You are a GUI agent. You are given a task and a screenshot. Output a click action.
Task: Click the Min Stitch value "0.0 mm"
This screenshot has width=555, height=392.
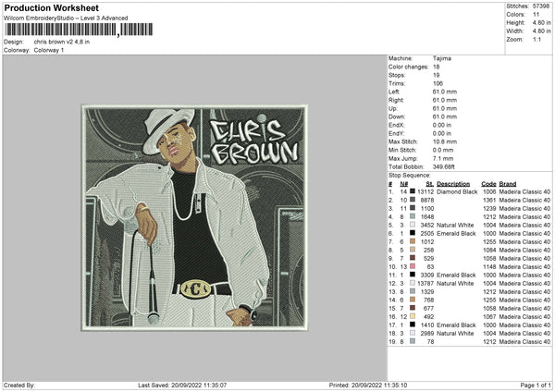[443, 150]
